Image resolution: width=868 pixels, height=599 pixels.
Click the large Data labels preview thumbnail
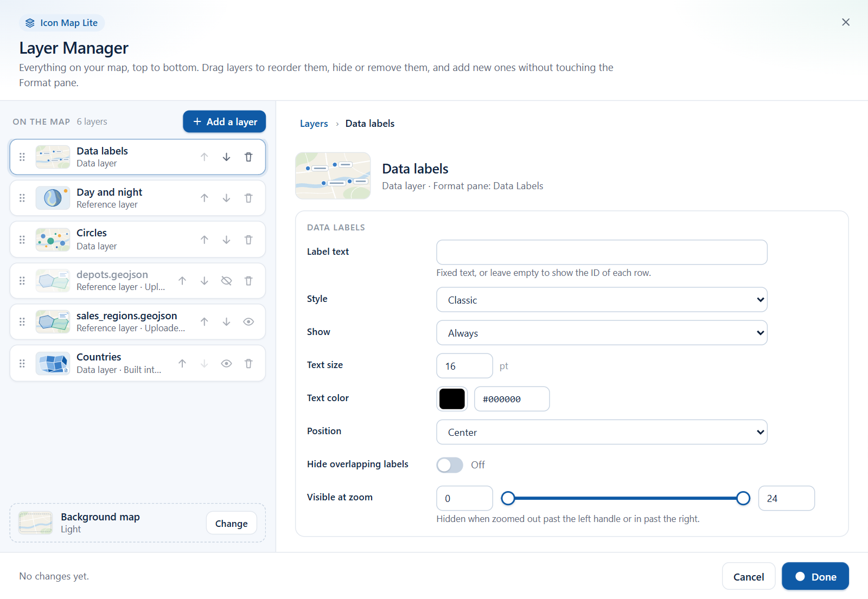[x=333, y=176]
